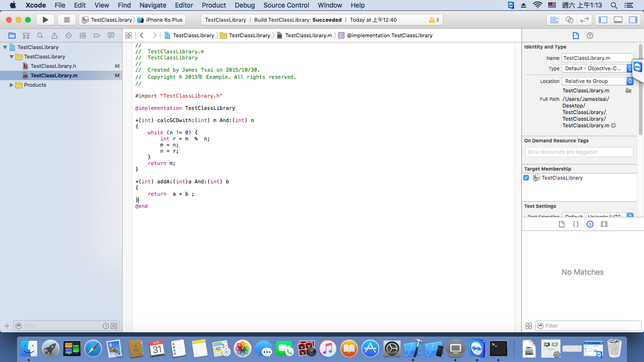Stop the running build

click(67, 20)
